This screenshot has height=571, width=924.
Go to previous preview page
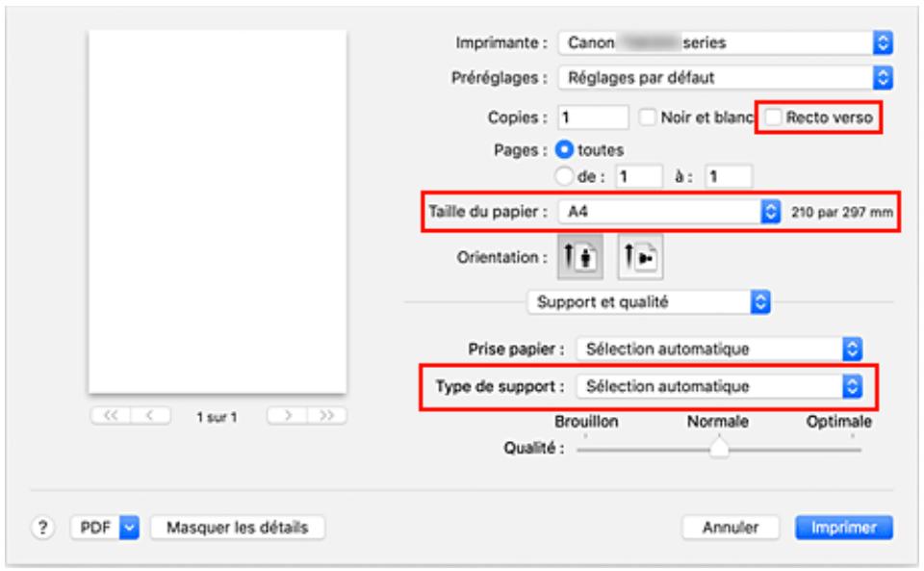tap(151, 415)
